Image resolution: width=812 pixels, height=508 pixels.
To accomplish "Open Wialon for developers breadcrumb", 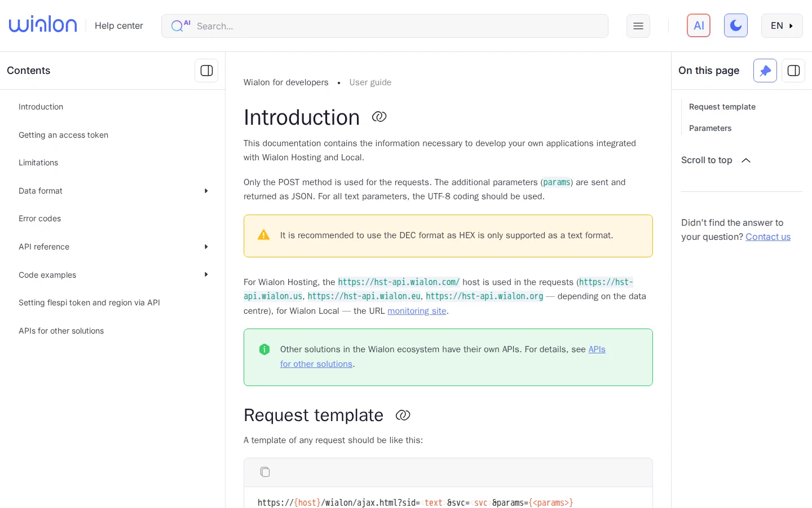I will pyautogui.click(x=286, y=82).
